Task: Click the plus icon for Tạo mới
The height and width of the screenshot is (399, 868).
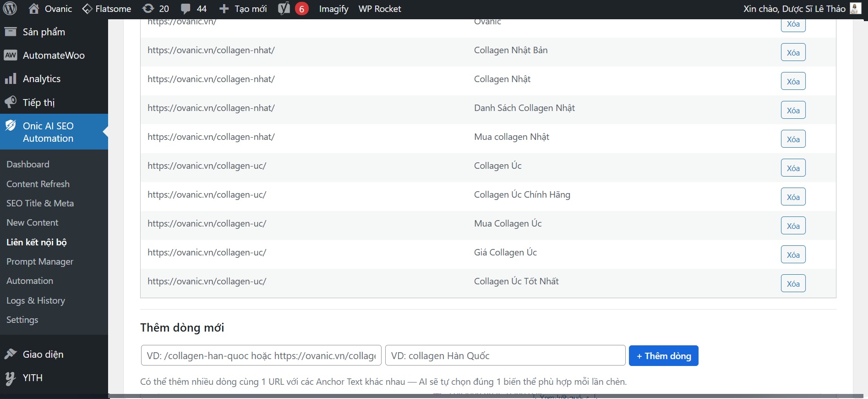Action: (224, 9)
